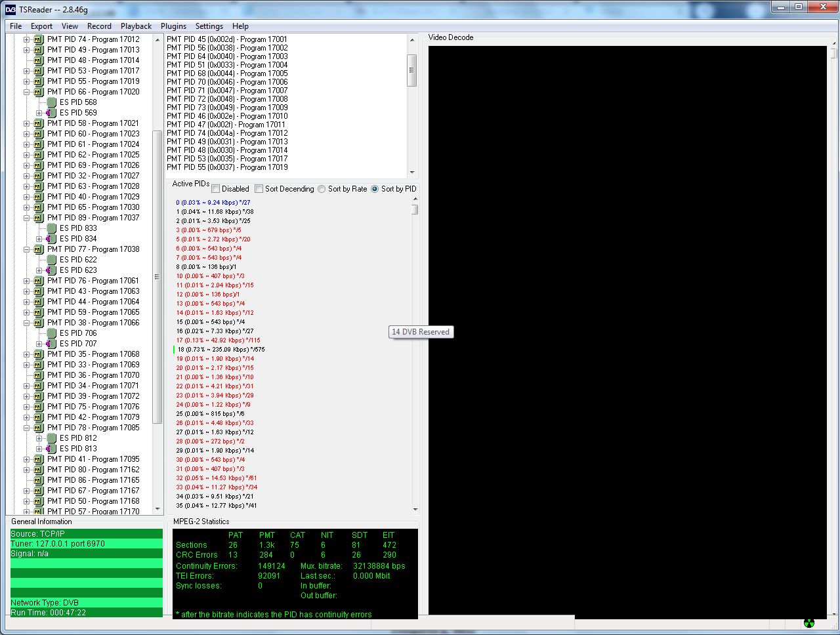
Task: Open the View menu
Action: (70, 26)
